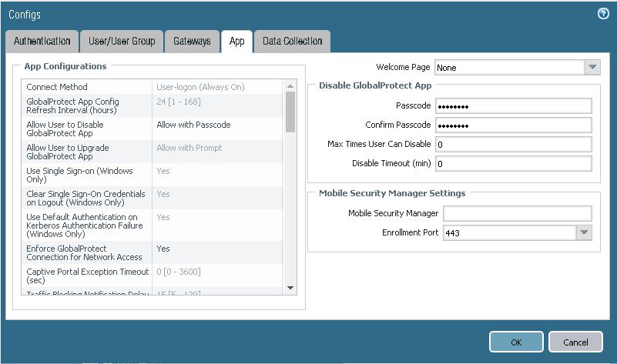
Task: Click the 0 [0 - 3600] value
Action: (179, 272)
